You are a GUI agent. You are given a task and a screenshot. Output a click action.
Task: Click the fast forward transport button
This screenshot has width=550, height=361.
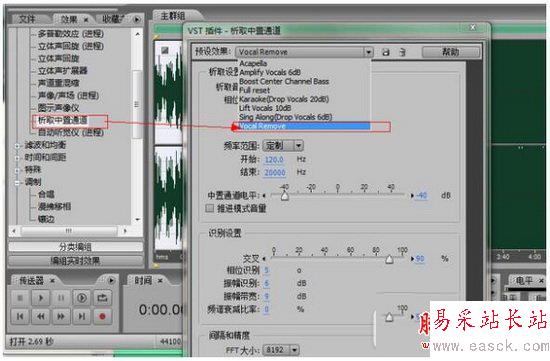[x=61, y=316]
